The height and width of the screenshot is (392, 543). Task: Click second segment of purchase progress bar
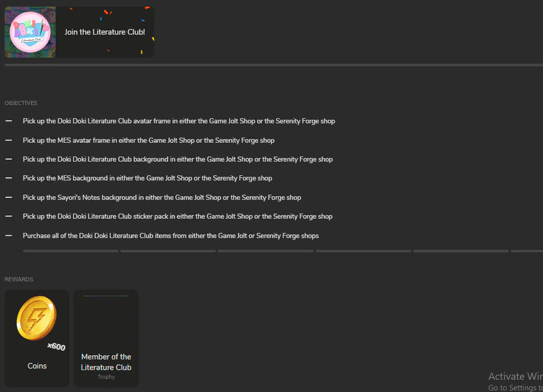tap(168, 251)
